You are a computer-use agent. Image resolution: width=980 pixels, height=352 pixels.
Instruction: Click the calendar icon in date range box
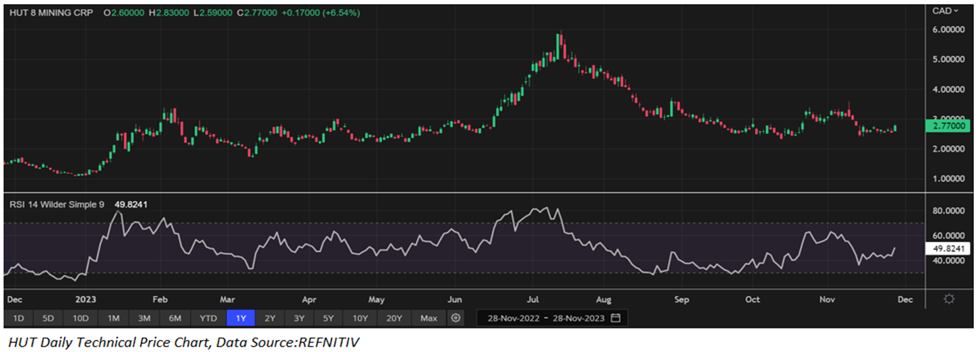point(616,318)
